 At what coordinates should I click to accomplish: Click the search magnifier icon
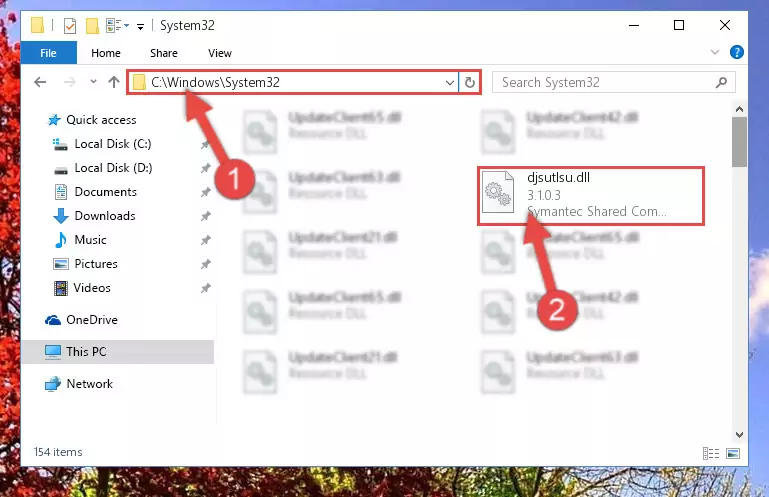click(x=721, y=82)
